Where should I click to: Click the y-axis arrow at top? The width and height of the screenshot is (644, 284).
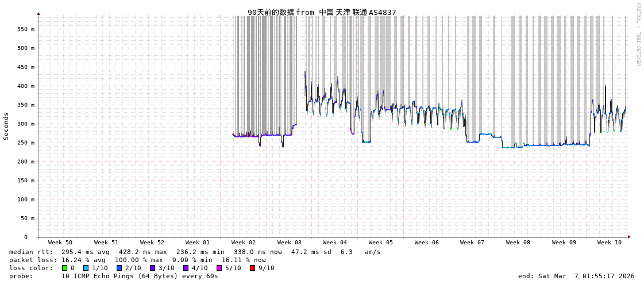click(38, 13)
